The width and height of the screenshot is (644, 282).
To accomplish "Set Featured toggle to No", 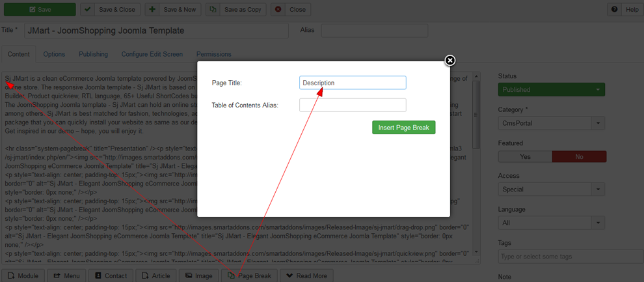I will 579,156.
